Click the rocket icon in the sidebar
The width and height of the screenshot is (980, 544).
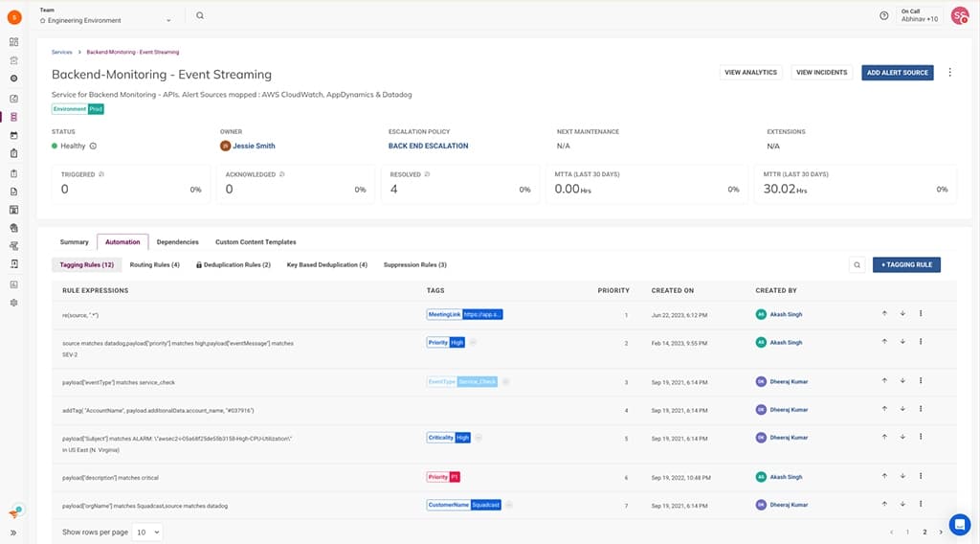[x=14, y=512]
